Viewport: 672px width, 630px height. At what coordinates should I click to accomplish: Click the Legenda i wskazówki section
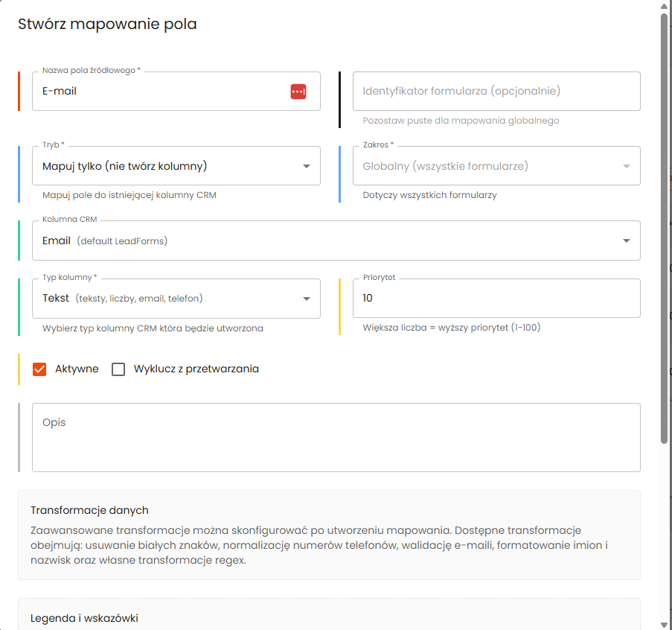coord(84,618)
